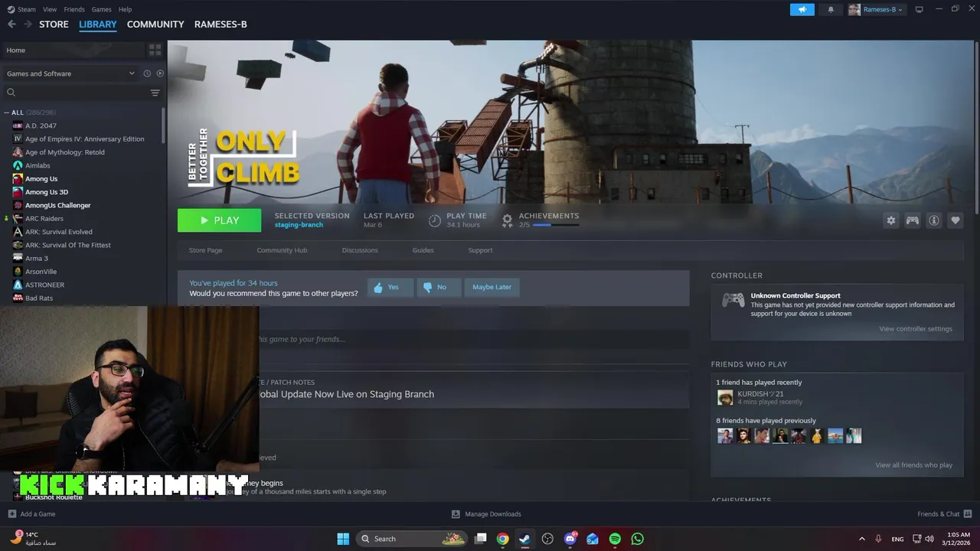Open the staging-branch selected version
The height and width of the screenshot is (551, 980).
point(299,225)
